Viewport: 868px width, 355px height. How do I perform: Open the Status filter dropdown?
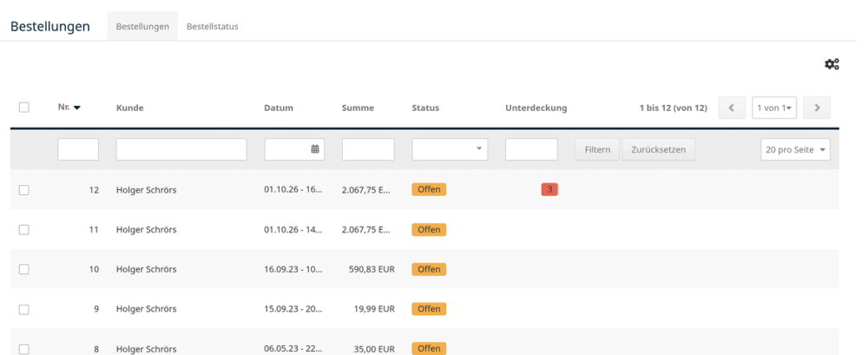tap(450, 149)
